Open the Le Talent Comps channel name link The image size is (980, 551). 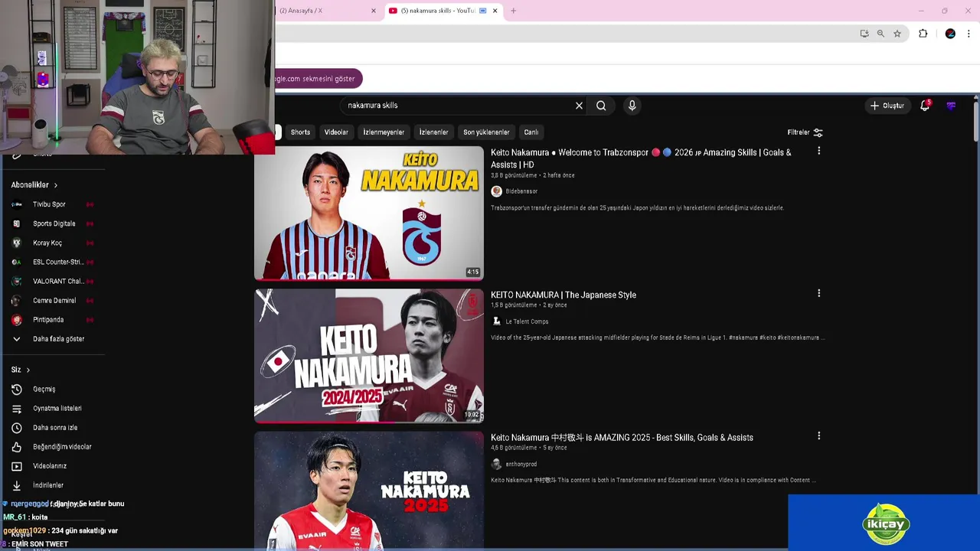(x=527, y=321)
